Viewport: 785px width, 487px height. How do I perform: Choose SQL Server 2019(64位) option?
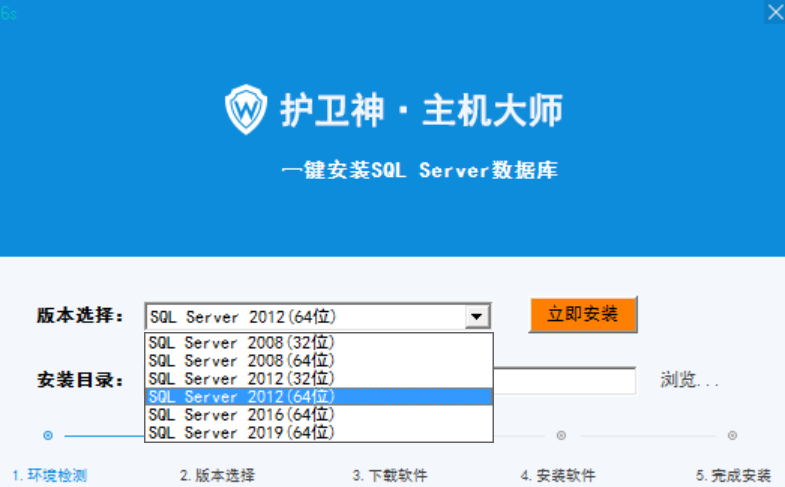pos(319,432)
